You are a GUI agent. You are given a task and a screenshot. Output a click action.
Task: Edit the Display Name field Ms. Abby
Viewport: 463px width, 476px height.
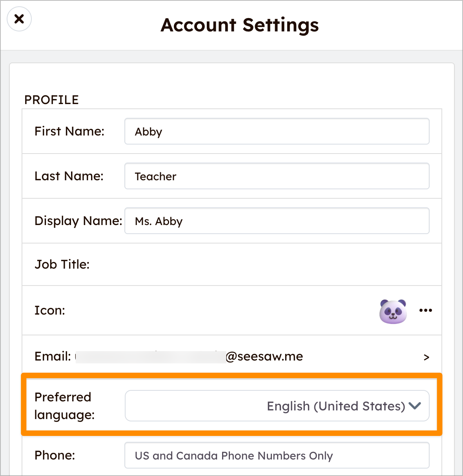[x=277, y=221]
